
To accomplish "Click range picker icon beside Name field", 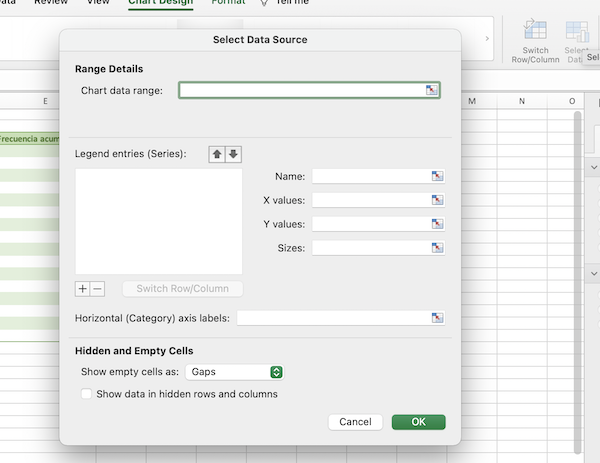I will 437,176.
